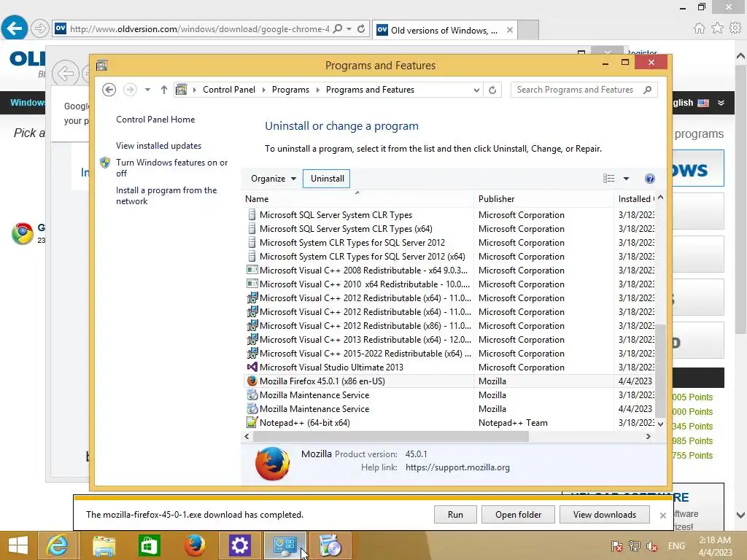Click the Programs and Features forward arrow
Screen dimensions: 747x560
point(130,90)
